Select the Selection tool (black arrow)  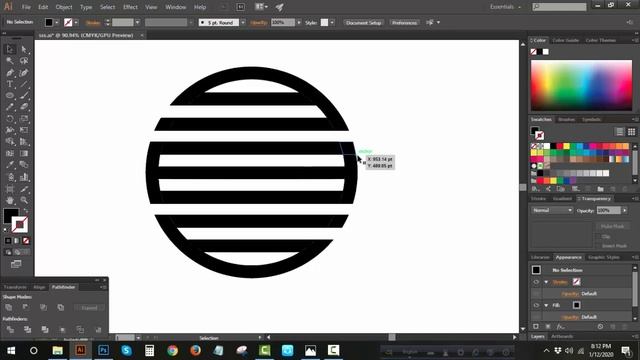[x=10, y=49]
